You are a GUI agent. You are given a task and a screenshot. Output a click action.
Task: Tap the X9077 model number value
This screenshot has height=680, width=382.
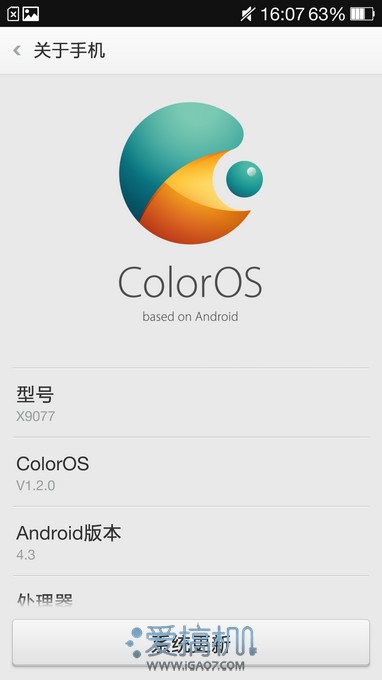[x=36, y=416]
